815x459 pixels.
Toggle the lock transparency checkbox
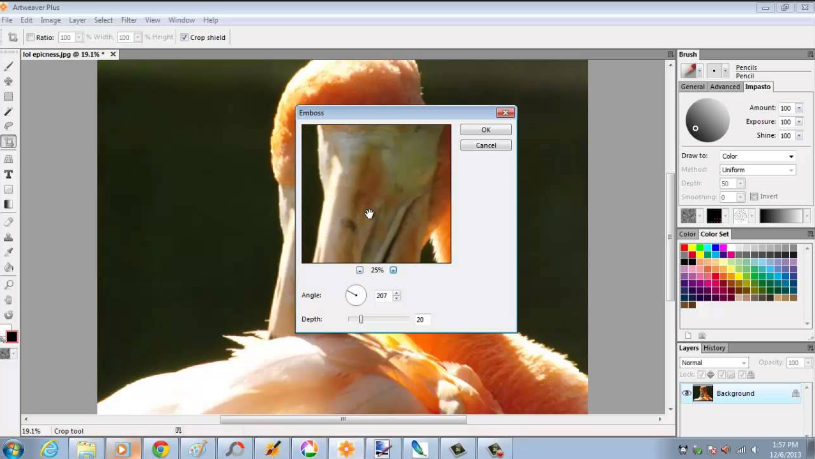pos(701,374)
